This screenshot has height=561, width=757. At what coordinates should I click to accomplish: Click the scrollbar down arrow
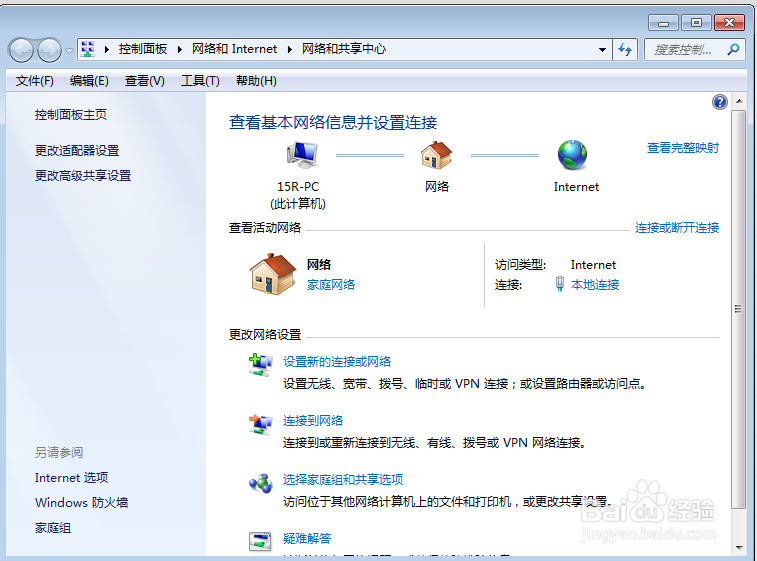point(739,547)
